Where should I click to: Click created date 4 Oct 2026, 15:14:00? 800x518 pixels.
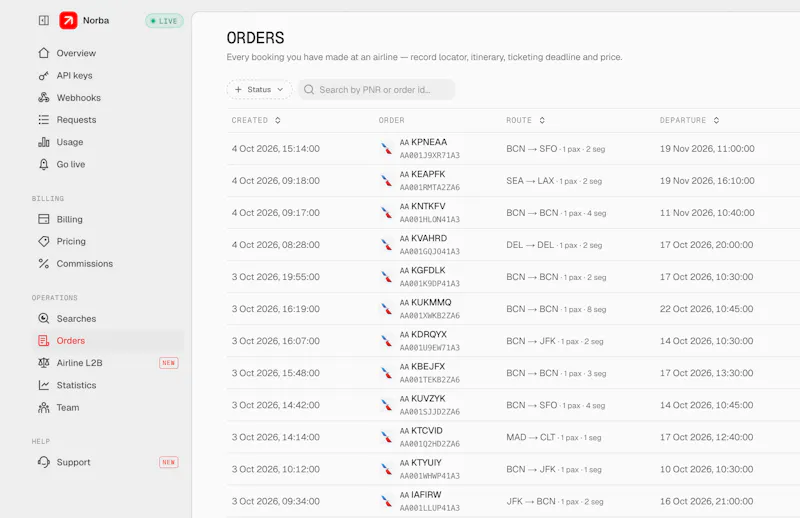(276, 149)
